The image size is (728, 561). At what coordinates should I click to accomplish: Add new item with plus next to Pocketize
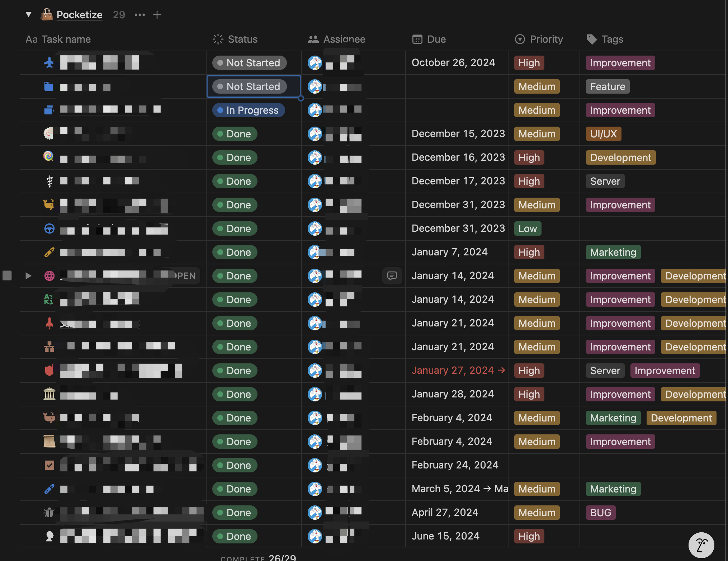pos(157,15)
